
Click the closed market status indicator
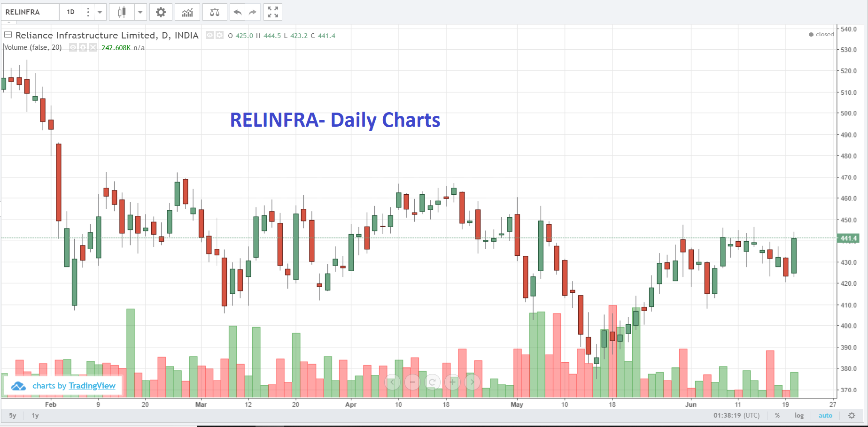[821, 34]
